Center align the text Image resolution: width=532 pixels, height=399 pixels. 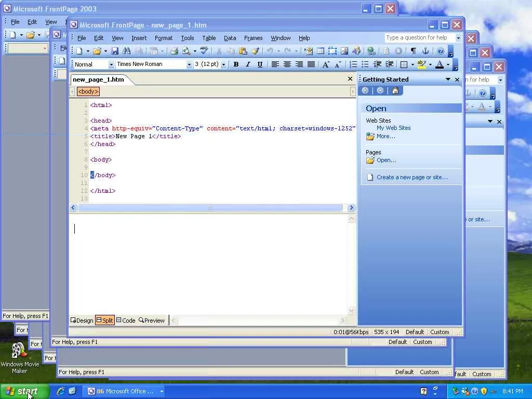287,64
